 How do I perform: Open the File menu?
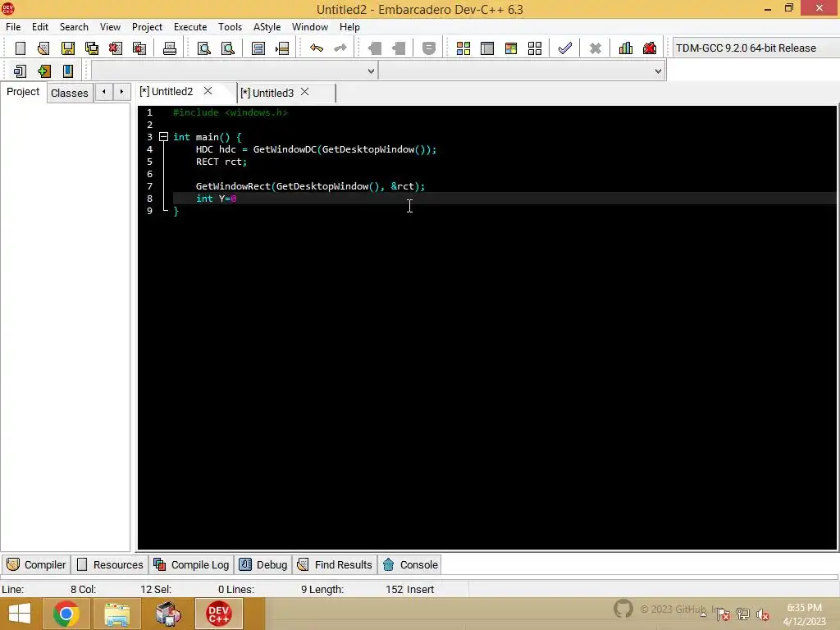(x=13, y=27)
